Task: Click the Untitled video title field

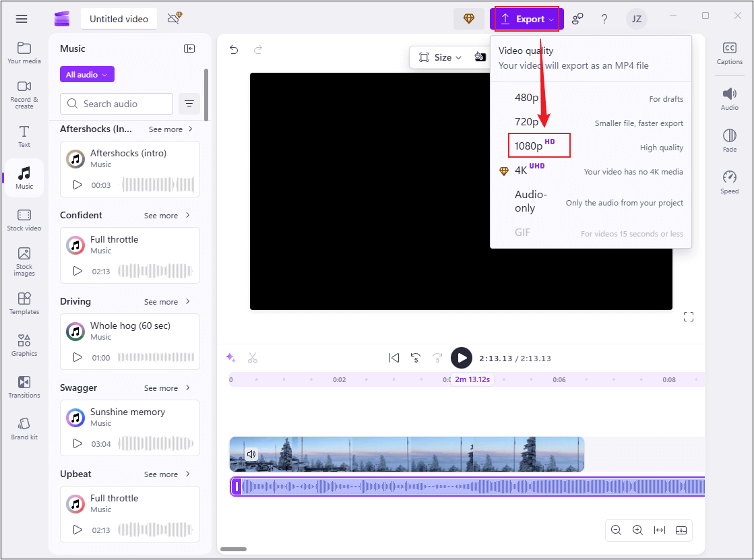Action: tap(119, 19)
